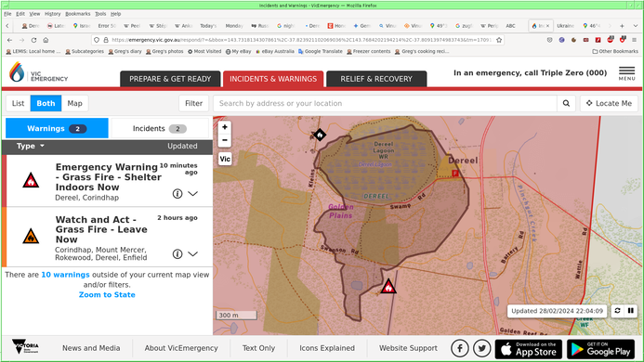Open News and Media footer link

[x=91, y=348]
